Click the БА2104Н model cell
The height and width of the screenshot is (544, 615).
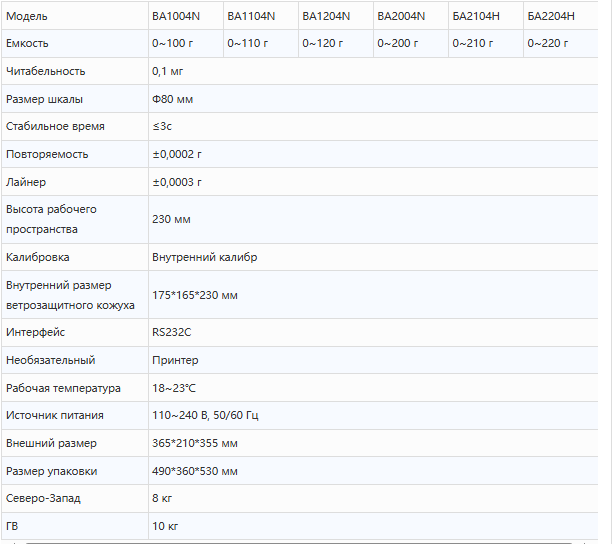pos(476,16)
